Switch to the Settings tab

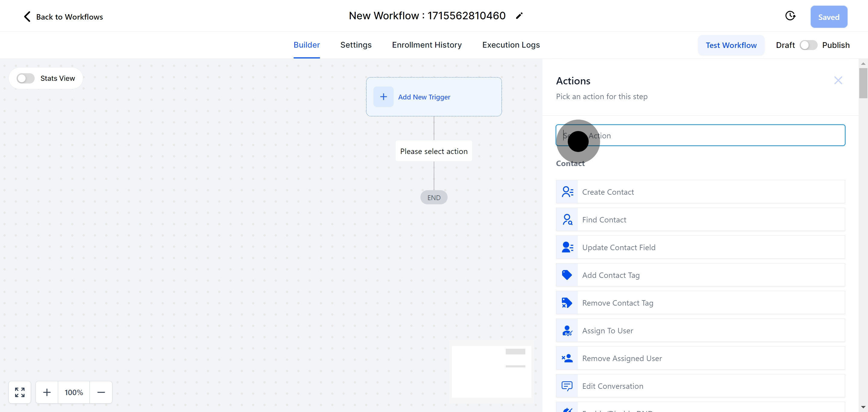[x=356, y=45]
